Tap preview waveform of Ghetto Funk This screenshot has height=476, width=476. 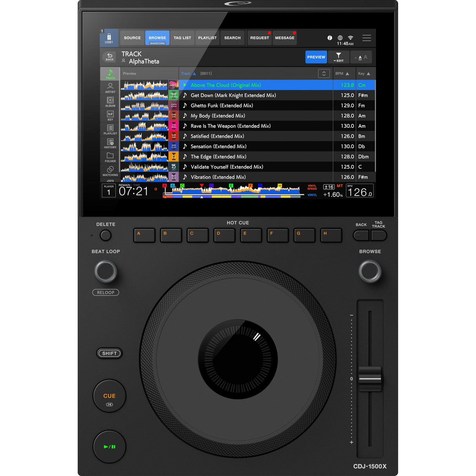[144, 105]
